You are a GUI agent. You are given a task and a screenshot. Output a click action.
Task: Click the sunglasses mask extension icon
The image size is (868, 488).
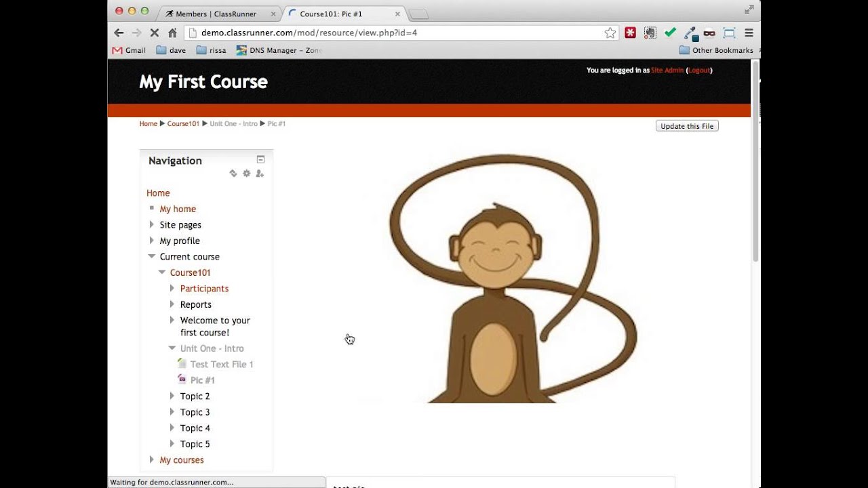(x=709, y=33)
